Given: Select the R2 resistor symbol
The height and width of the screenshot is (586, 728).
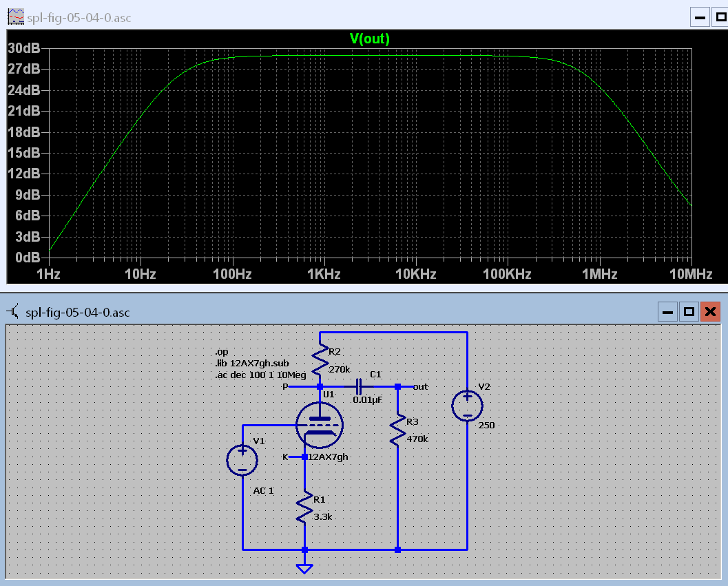Looking at the screenshot, I should [x=320, y=360].
